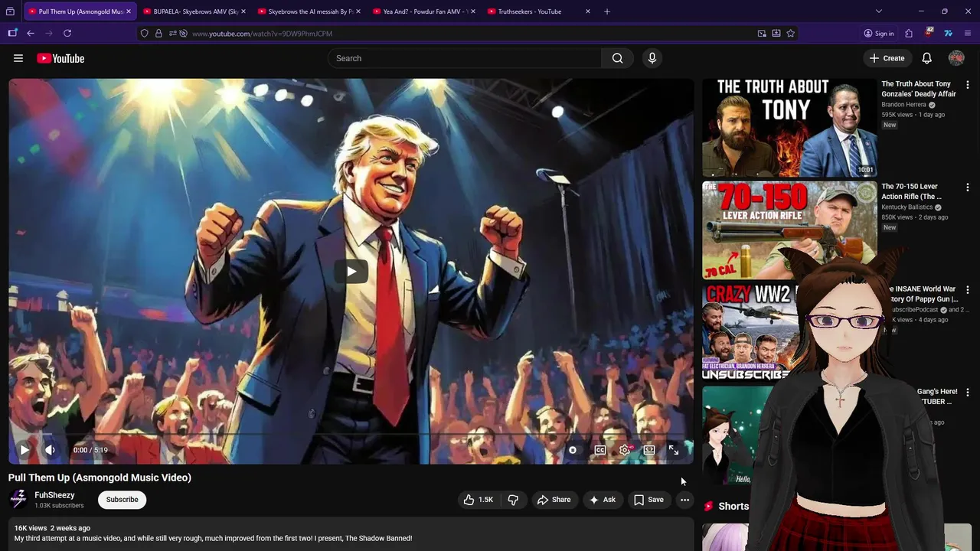
Task: Click the video progress bar
Action: 351,435
